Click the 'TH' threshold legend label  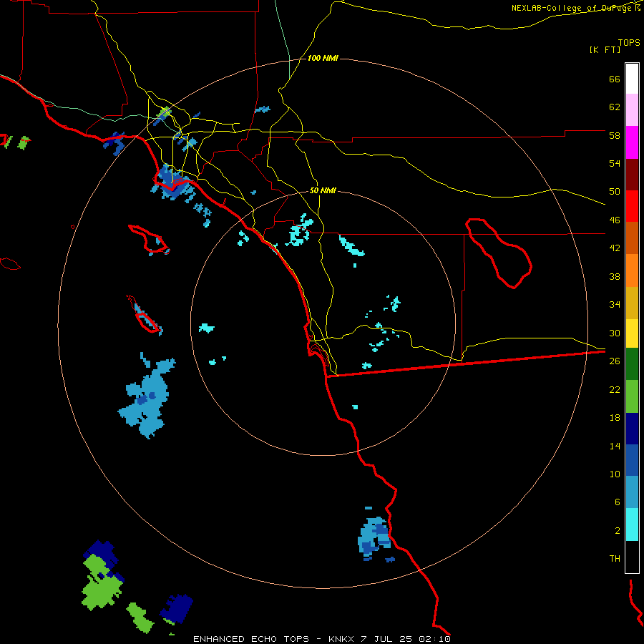tap(615, 559)
